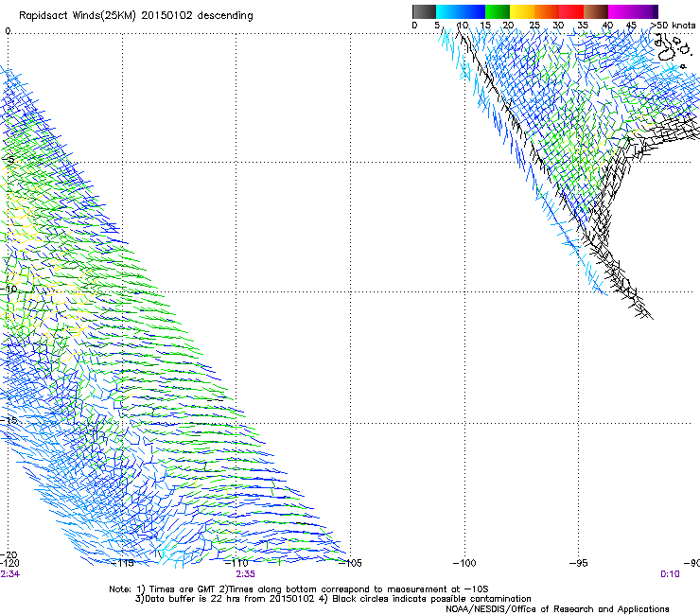Click the '45' legend scale number
Image resolution: width=700 pixels, height=615 pixels.
pos(631,26)
